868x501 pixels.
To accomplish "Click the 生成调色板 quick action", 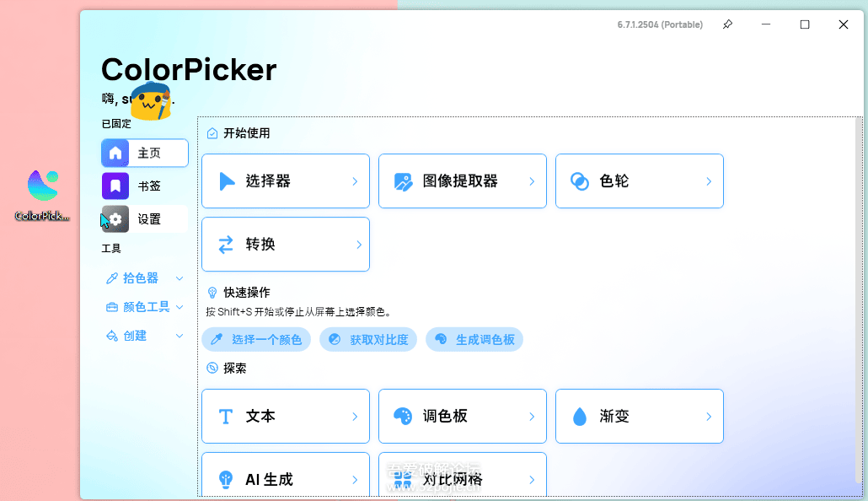I will click(474, 339).
